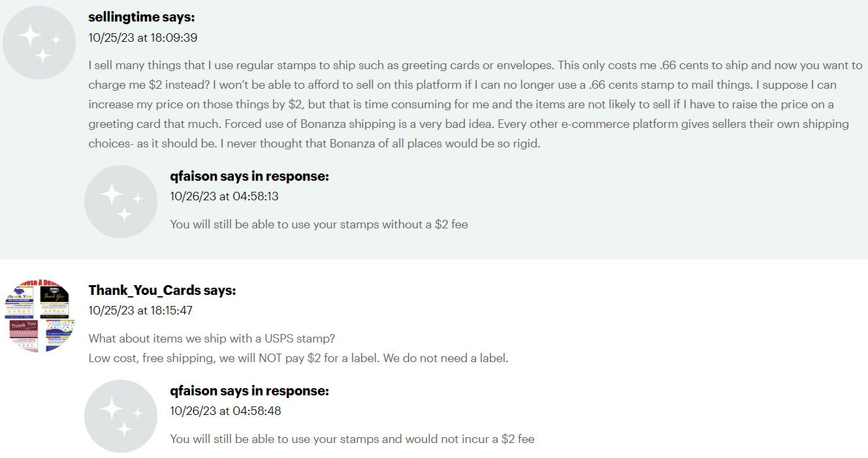Open sellingtime's sparkle placeholder avatar
868x458 pixels.
[x=39, y=43]
